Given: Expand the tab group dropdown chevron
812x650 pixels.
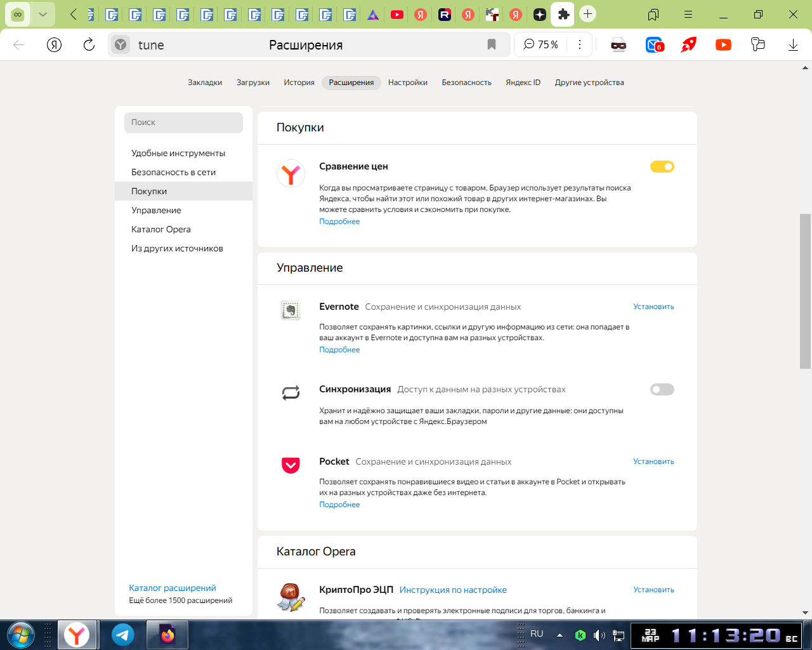Looking at the screenshot, I should pos(43,14).
